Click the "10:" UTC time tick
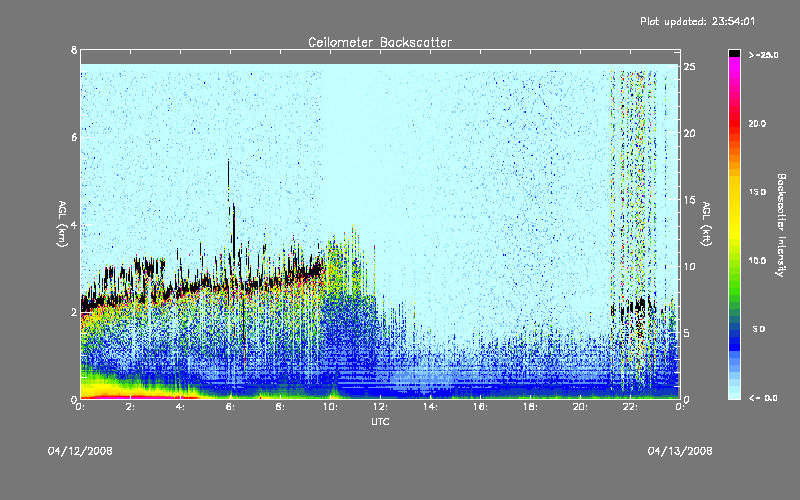This screenshot has width=800, height=500. pos(330,407)
